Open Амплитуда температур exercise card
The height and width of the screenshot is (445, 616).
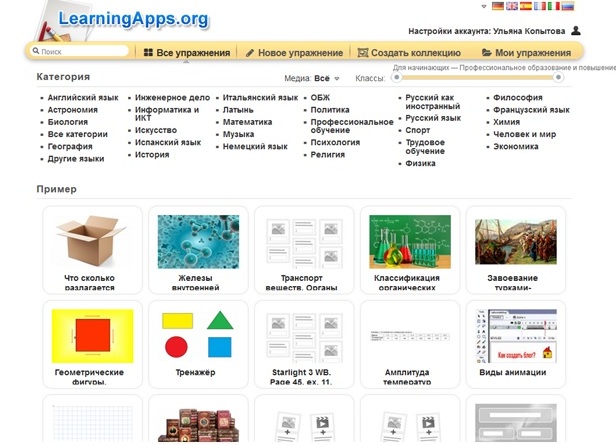(410, 344)
